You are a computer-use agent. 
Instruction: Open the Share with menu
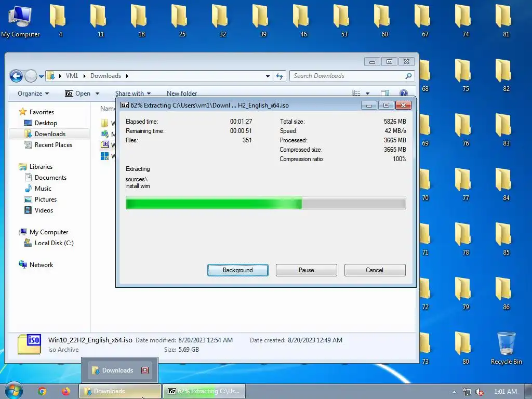(132, 94)
